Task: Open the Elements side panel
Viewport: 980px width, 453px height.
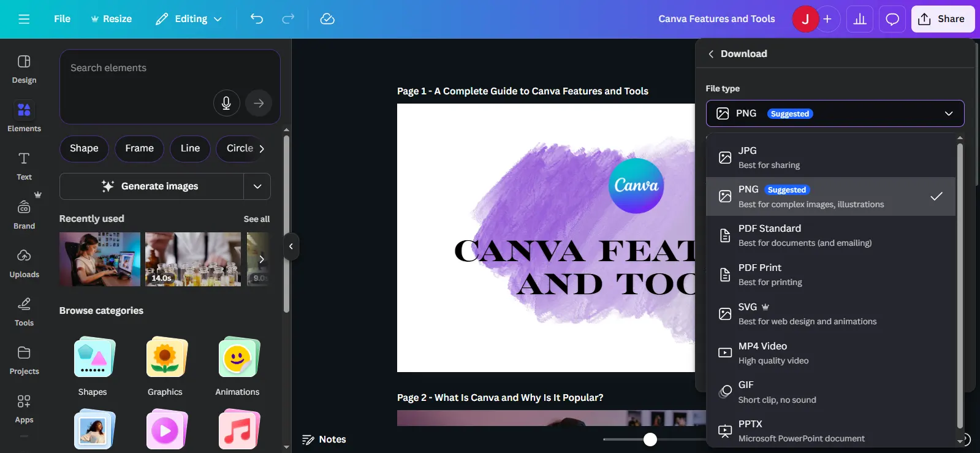Action: [24, 117]
